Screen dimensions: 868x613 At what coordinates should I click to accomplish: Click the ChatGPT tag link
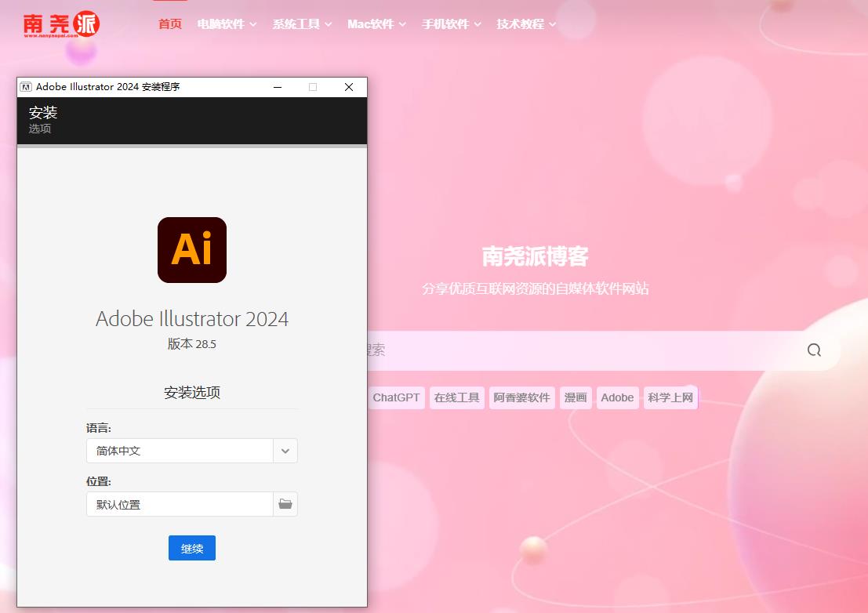click(x=396, y=397)
